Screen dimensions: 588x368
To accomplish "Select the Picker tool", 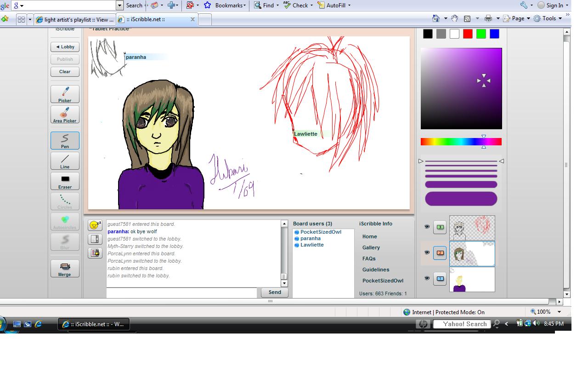I will (x=65, y=94).
